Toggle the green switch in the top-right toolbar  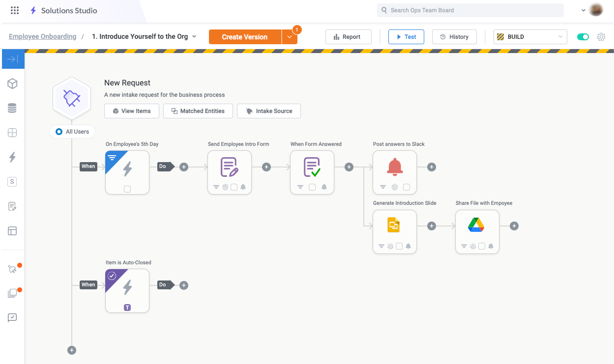tap(583, 36)
